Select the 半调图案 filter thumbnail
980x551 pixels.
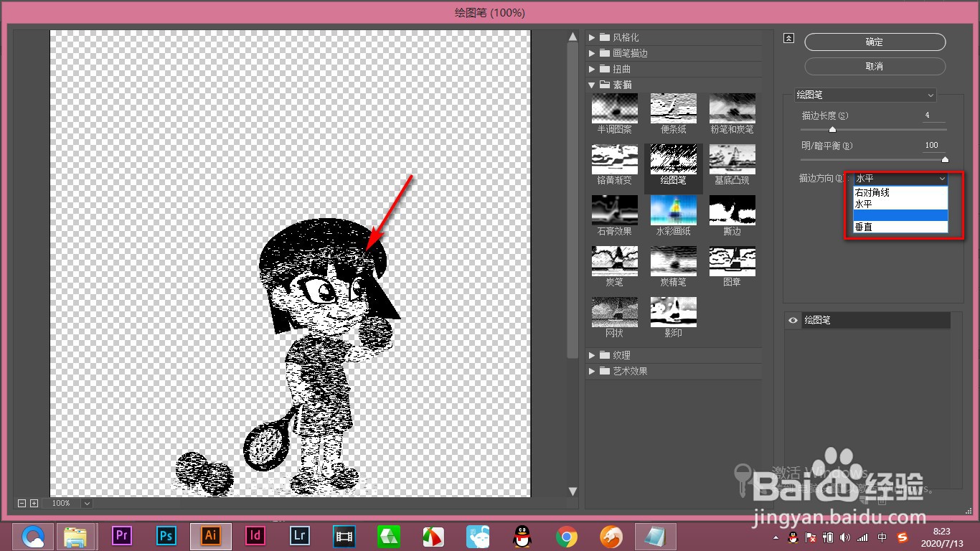click(x=614, y=108)
